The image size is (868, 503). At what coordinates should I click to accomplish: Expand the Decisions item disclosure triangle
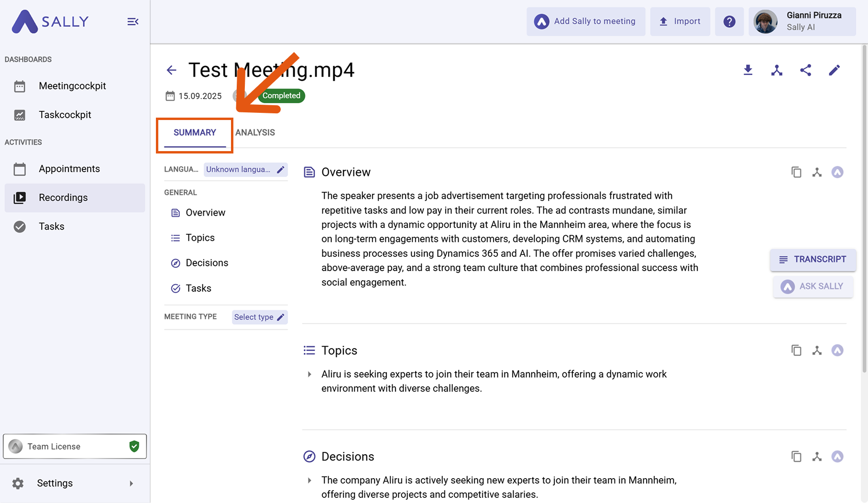click(309, 481)
